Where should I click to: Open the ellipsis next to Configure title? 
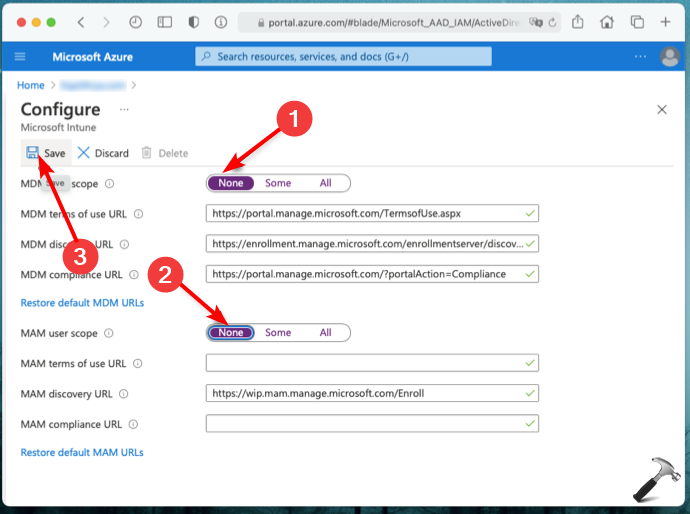(124, 109)
